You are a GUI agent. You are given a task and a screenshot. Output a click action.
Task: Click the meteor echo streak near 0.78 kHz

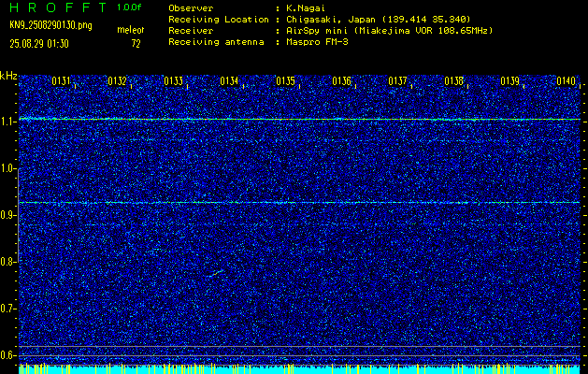point(217,273)
